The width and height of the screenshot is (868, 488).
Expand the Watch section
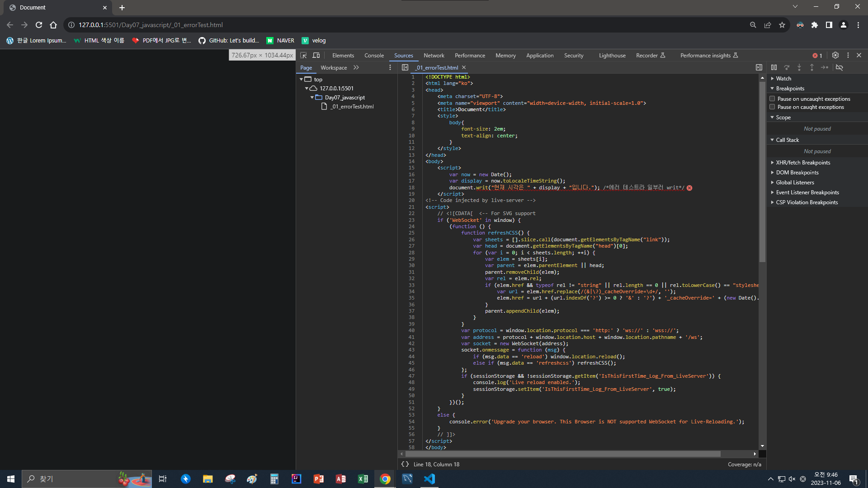(x=783, y=79)
